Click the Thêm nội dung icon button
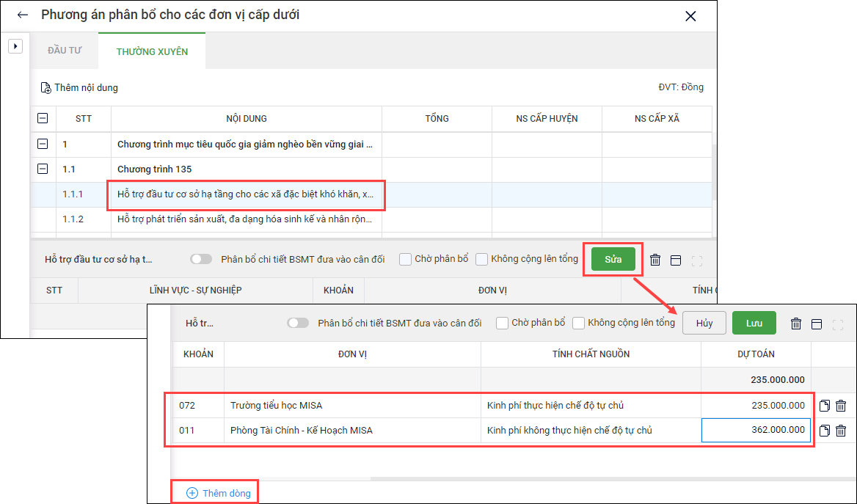Screen dimensions: 857x504 coord(46,88)
